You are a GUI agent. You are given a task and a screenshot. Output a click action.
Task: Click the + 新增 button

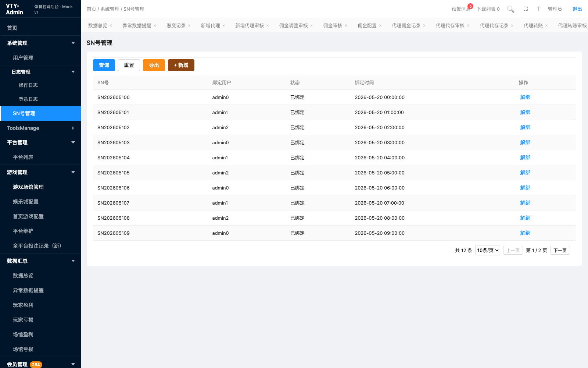coord(181,65)
